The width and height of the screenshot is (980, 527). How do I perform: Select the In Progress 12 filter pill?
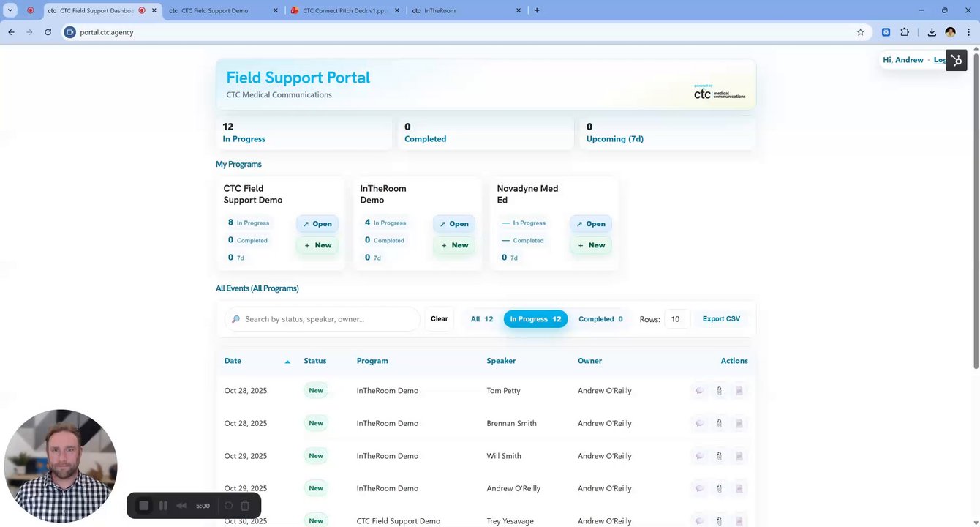pos(535,319)
